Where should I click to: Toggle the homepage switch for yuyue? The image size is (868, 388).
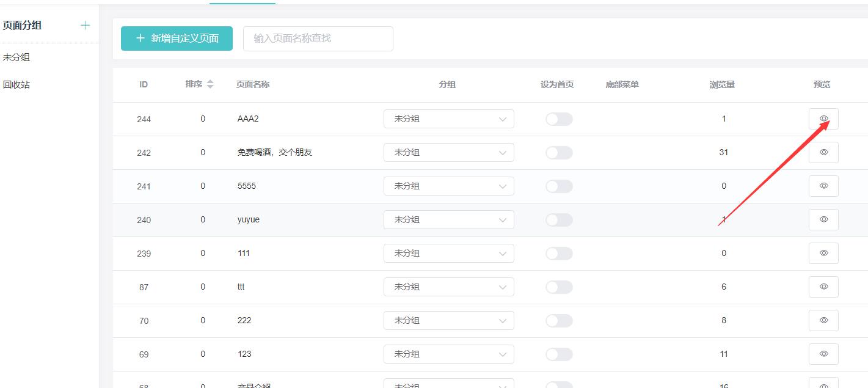point(559,220)
